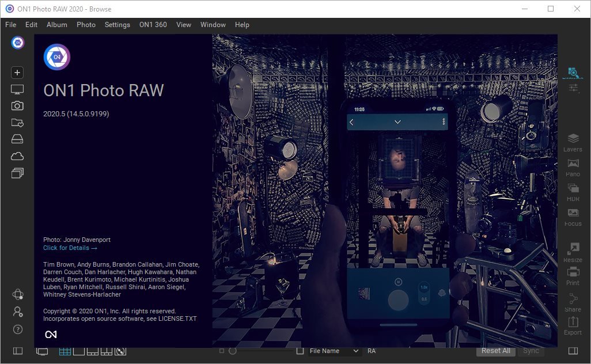Viewport: 591px width, 364px height.
Task: Click the ON1 360 globe sync icon
Action: coord(18,294)
